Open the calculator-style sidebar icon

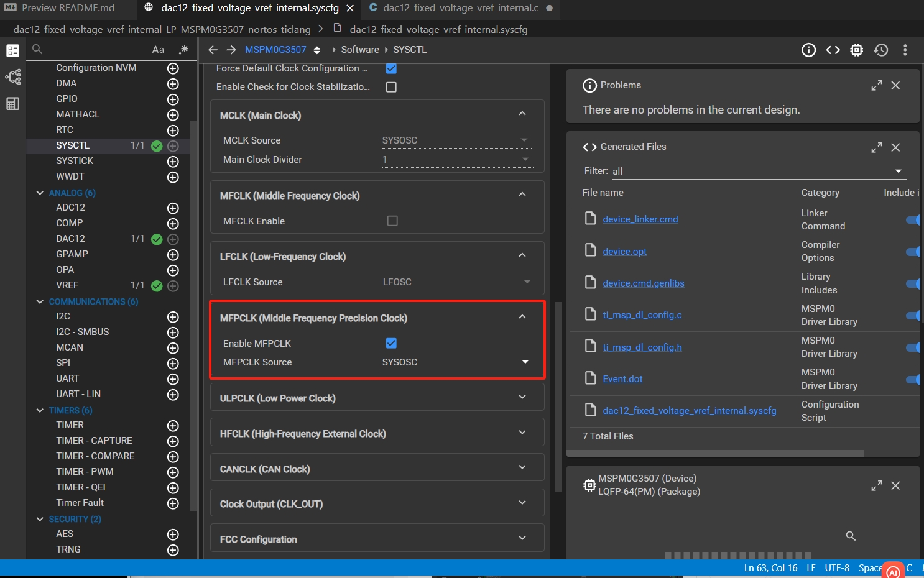(x=13, y=104)
